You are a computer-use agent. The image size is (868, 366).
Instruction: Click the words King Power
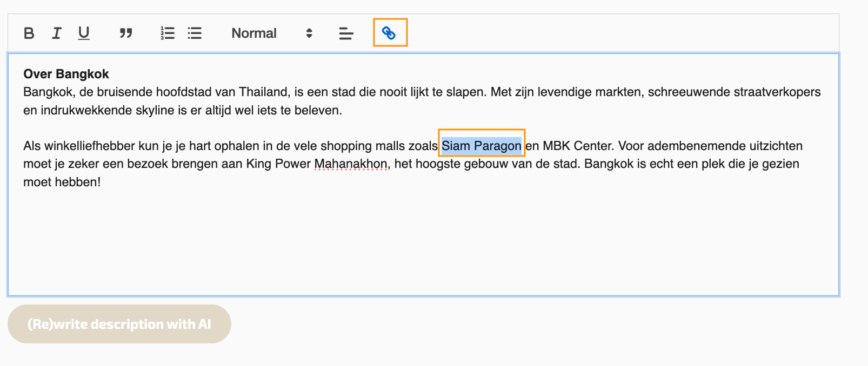point(278,164)
